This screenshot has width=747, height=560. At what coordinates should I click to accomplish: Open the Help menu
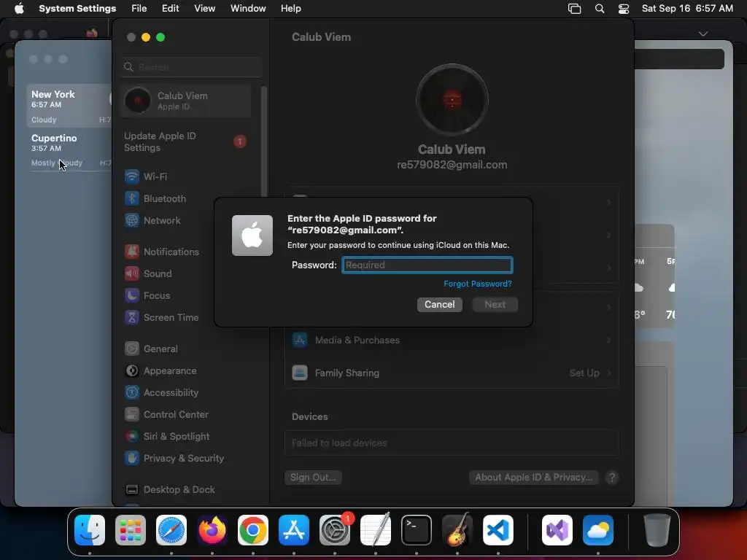[x=290, y=9]
